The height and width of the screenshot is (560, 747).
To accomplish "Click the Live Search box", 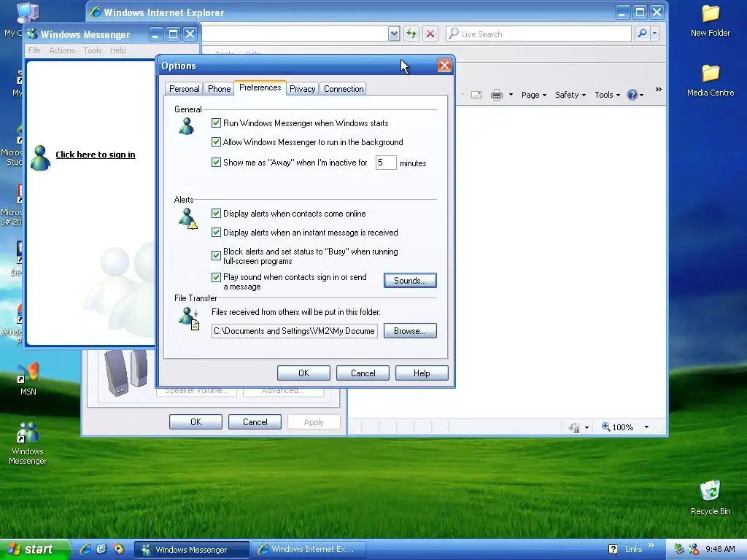I will (x=538, y=34).
